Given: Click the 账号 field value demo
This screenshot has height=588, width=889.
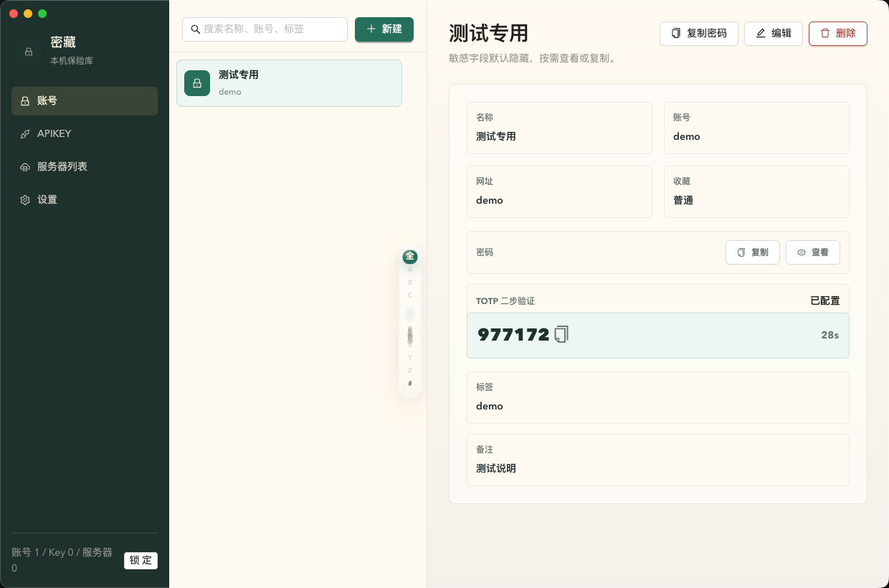Looking at the screenshot, I should click(687, 136).
